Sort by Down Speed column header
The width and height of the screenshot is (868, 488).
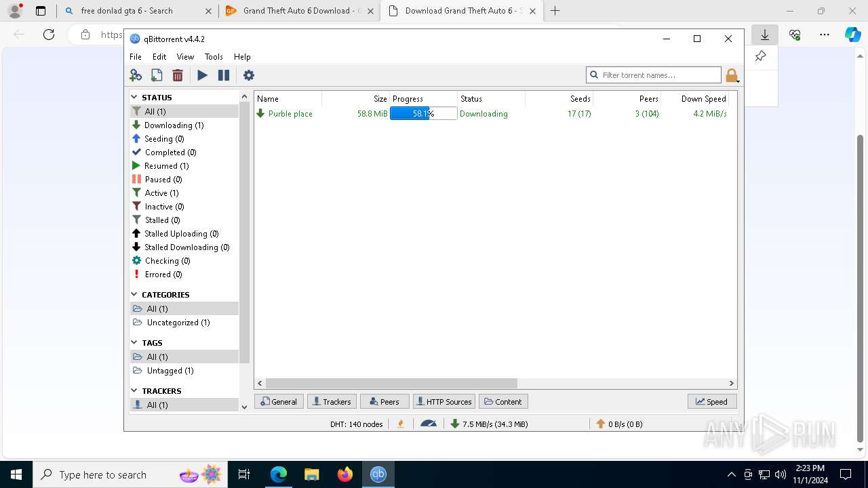(x=694, y=98)
